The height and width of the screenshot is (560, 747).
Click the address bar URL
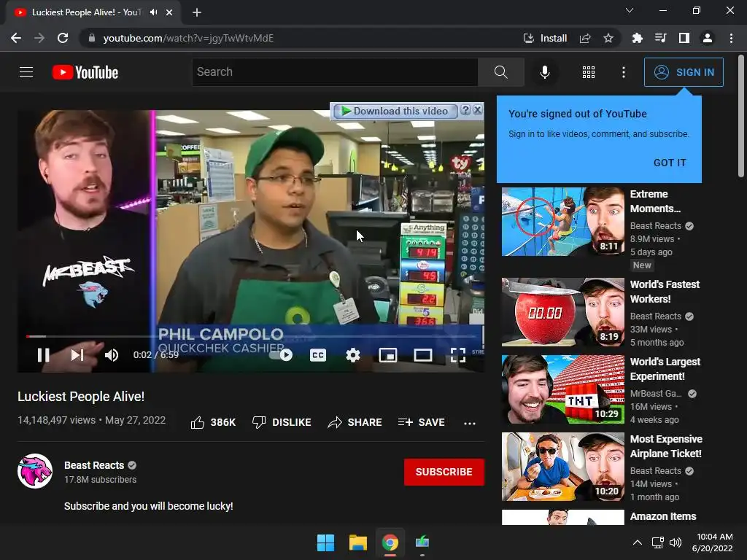(188, 38)
